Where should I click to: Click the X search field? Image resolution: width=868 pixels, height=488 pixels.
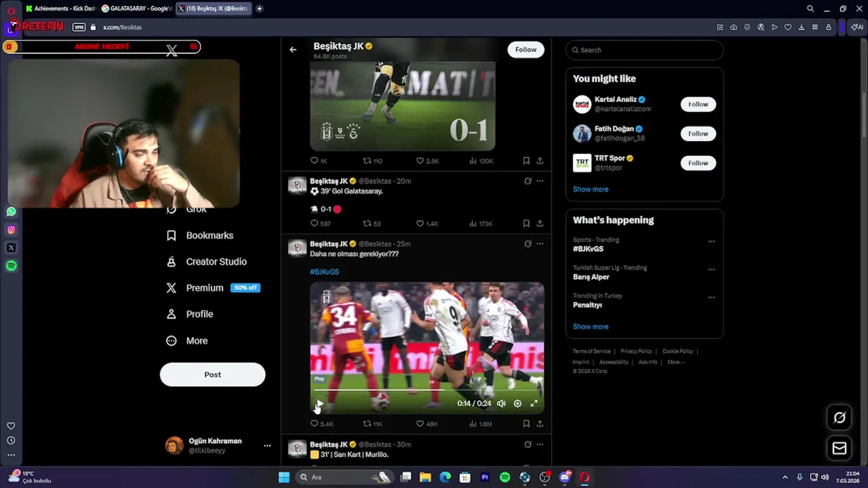coord(644,50)
